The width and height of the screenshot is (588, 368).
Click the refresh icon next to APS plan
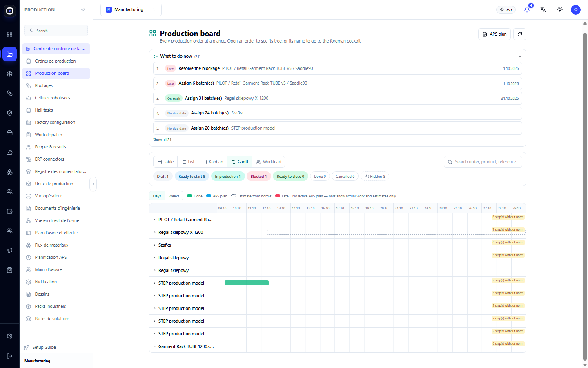tap(520, 34)
